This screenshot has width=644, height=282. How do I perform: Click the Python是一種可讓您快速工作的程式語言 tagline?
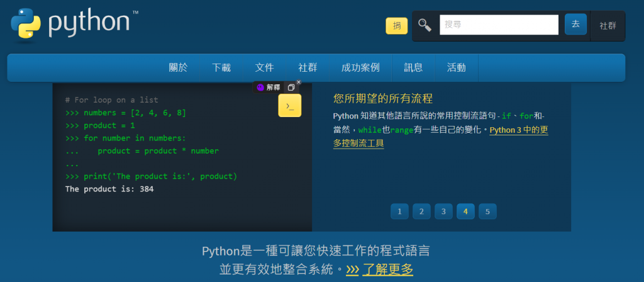pos(316,251)
